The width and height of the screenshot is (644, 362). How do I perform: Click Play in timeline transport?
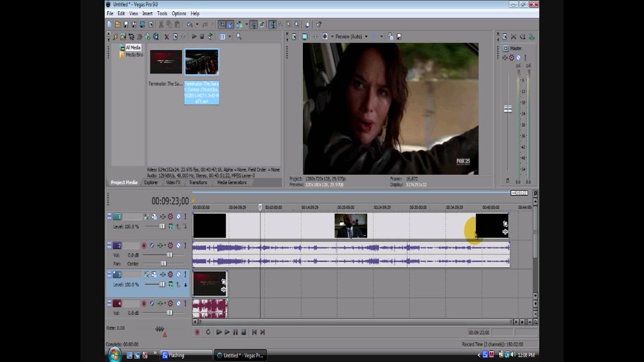coord(227,332)
